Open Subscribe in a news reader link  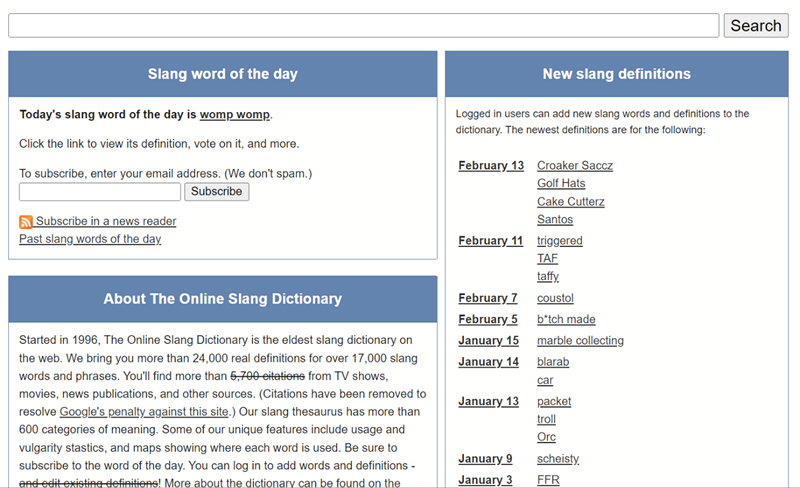pos(106,222)
